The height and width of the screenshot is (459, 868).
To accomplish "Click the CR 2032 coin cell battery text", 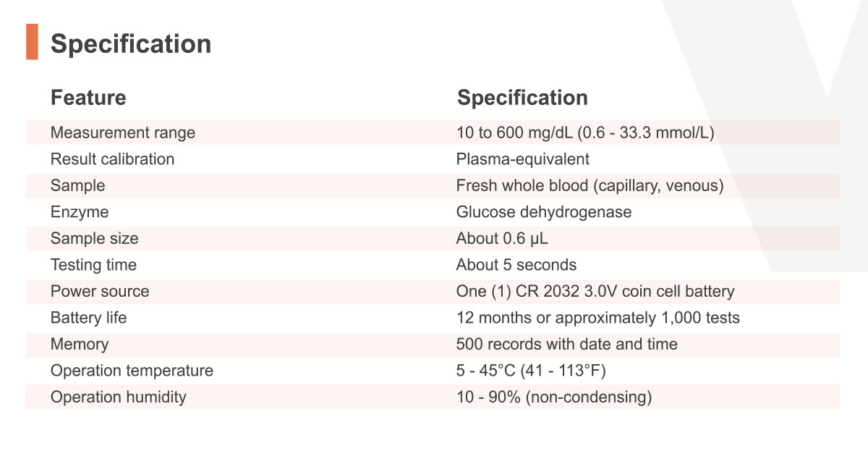I will pyautogui.click(x=595, y=292).
